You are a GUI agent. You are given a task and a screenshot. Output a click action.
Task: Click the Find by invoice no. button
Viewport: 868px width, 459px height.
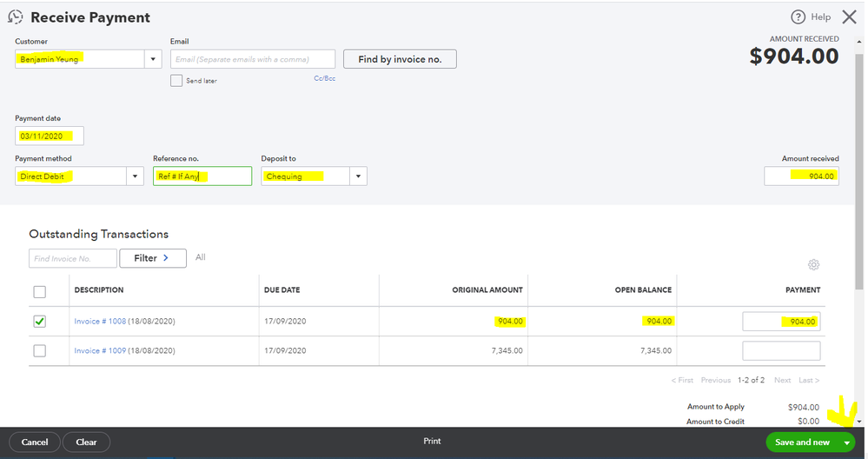(400, 59)
